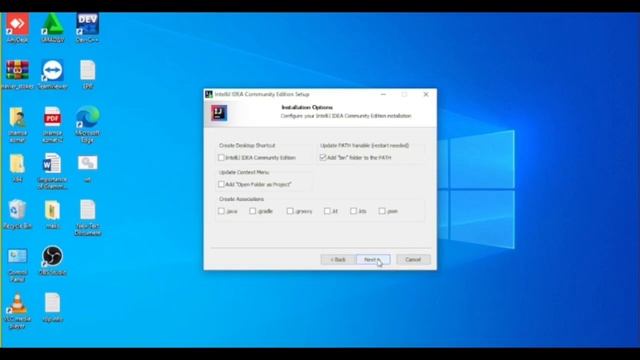Open the zipped folder next to Recycle Bin
This screenshot has height=360, width=640.
point(53,214)
